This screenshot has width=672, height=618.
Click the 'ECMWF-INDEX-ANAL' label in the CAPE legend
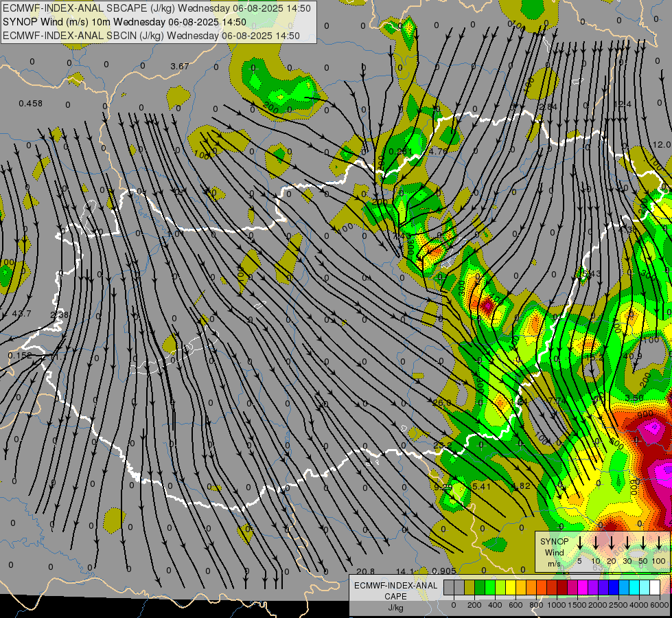tap(395, 586)
